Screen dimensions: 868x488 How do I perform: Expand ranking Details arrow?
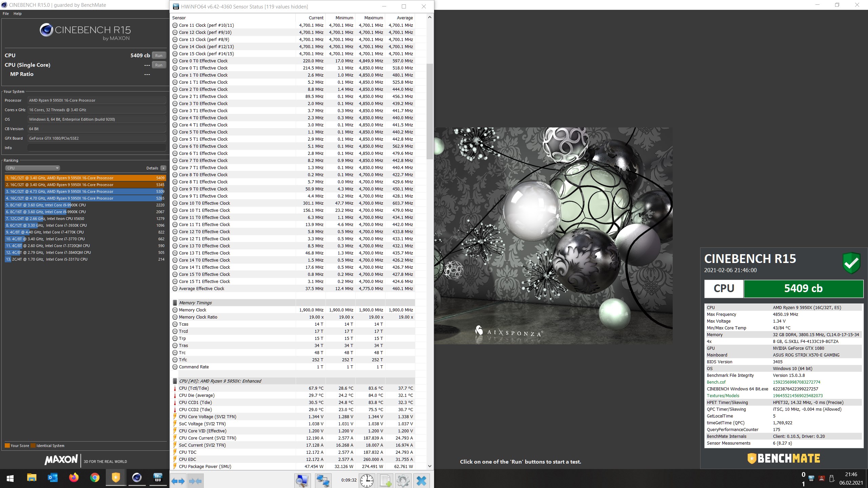coord(163,168)
